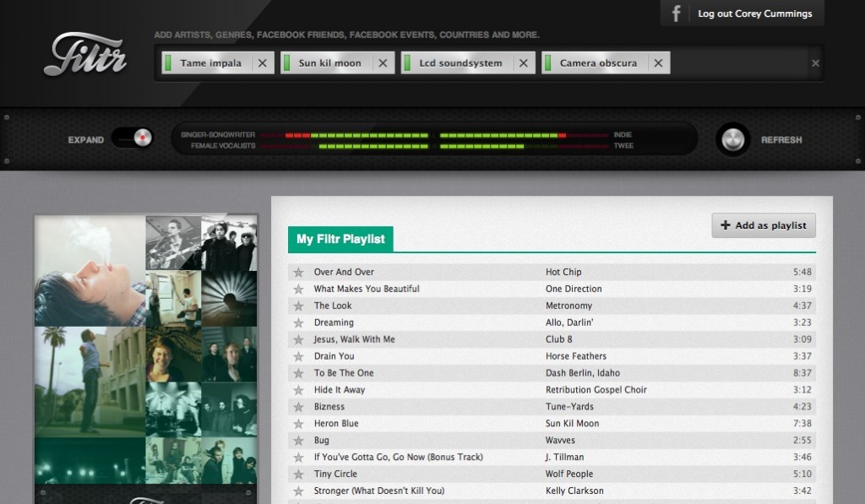
Task: Click the song title Bizness
Action: (329, 406)
